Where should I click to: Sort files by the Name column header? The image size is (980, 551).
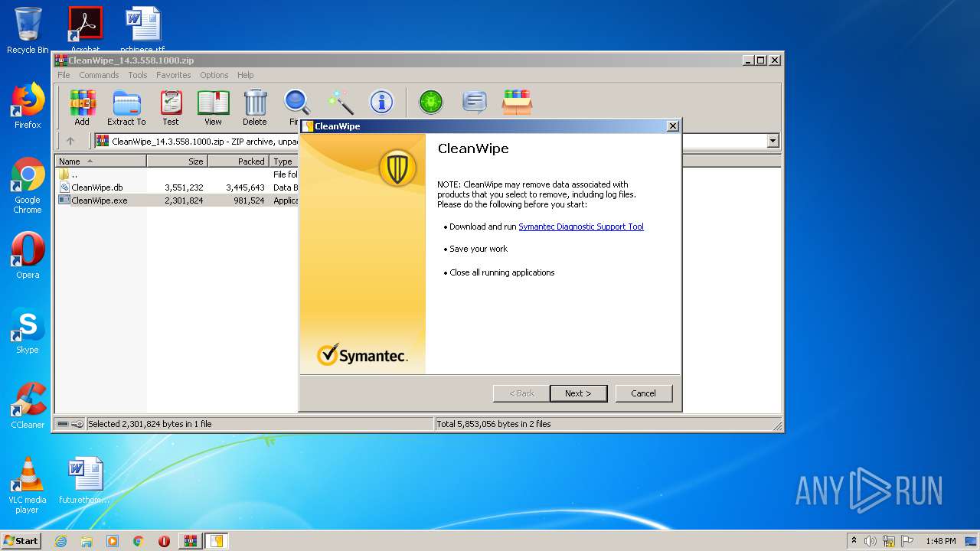point(101,161)
